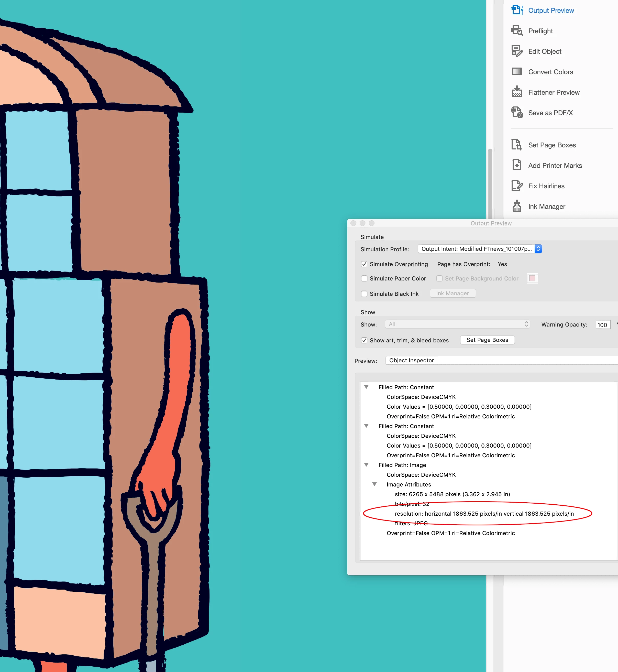Select the Convert Colors icon

coord(517,72)
